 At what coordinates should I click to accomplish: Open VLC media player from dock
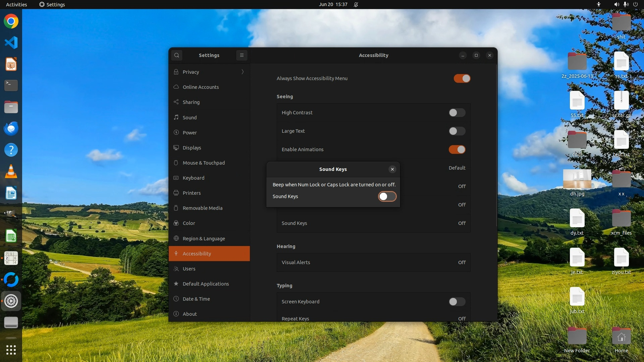pos(11,172)
